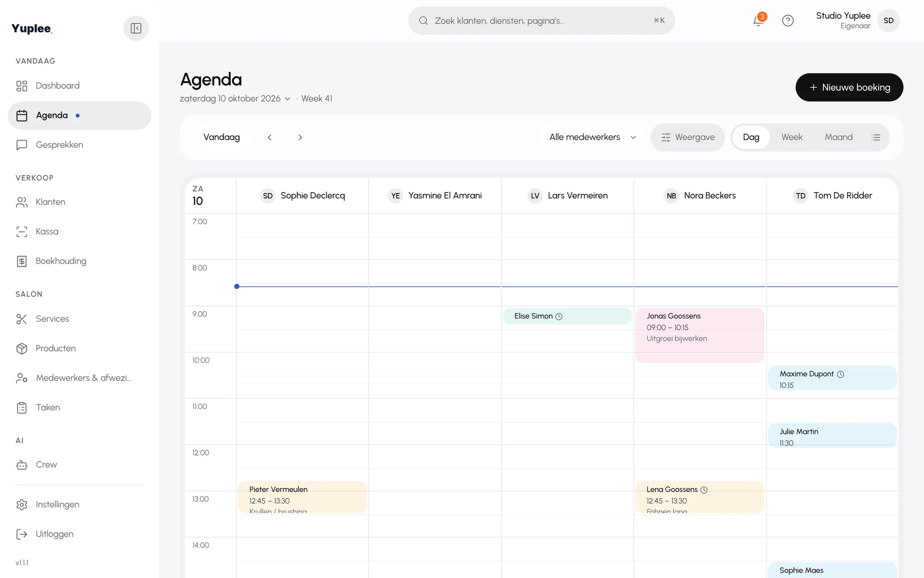Jump to Vandaag in agenda
This screenshot has height=578, width=924.
tap(221, 137)
